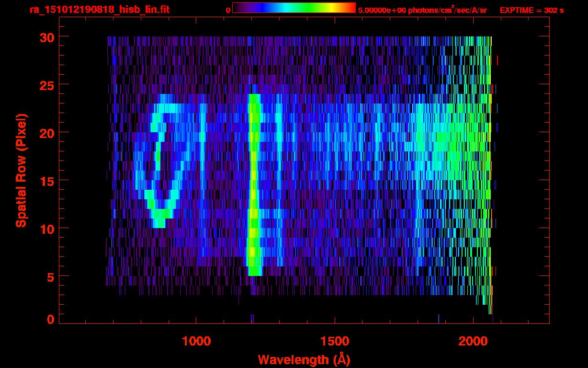Click the 5.00000e+06 photons/cm²/sec/Å/sr label
Screen dimensions: 588x368
(x=422, y=10)
